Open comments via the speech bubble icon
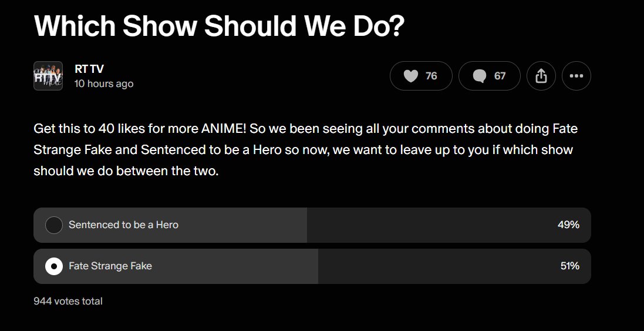Image resolution: width=644 pixels, height=331 pixels. click(x=480, y=76)
